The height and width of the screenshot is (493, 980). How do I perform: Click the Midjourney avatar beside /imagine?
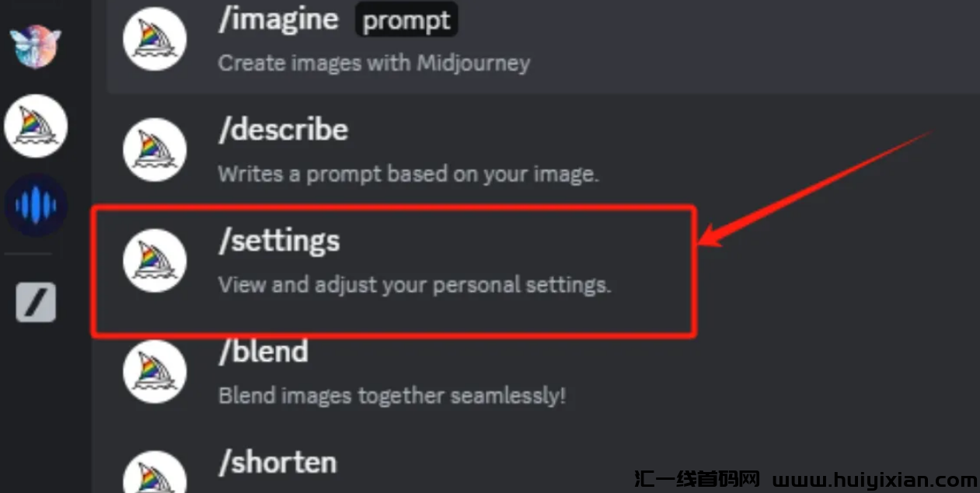[x=155, y=39]
